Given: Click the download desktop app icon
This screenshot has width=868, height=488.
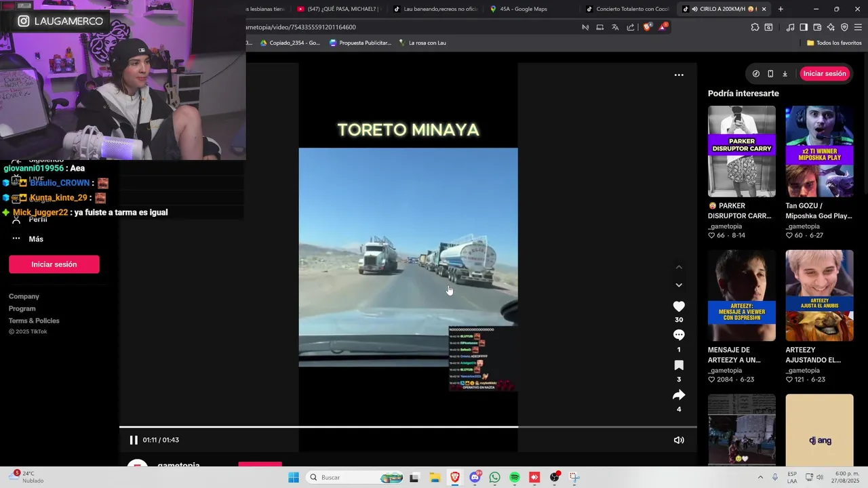Looking at the screenshot, I should (785, 73).
